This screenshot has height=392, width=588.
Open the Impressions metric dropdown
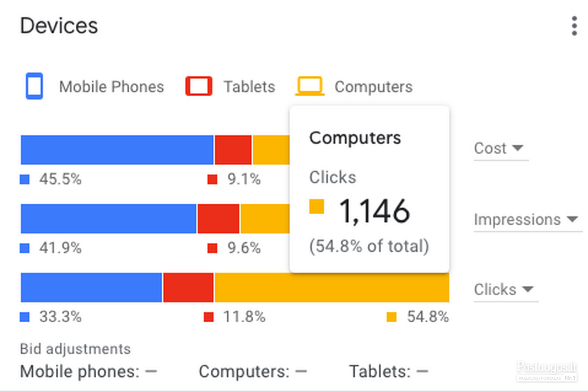click(528, 220)
